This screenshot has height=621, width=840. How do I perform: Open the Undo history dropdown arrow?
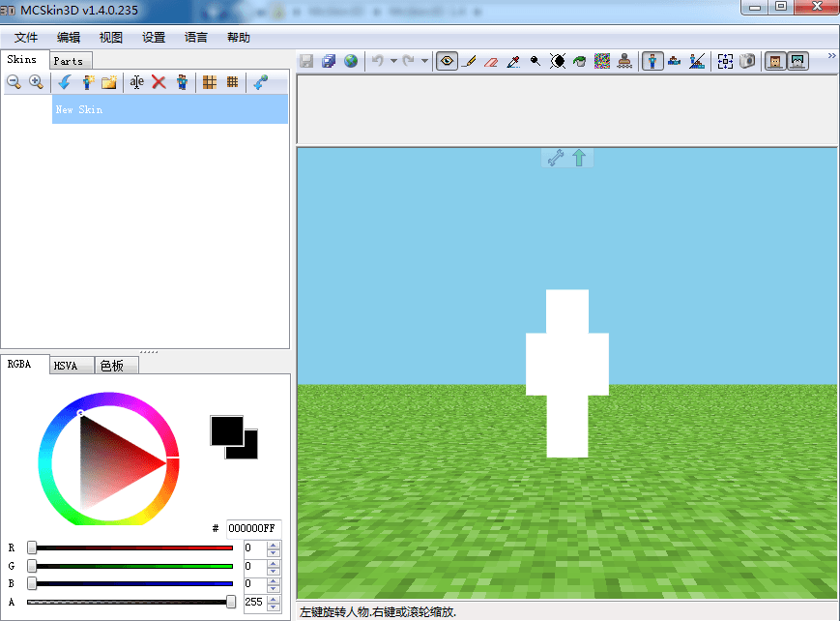pos(393,61)
